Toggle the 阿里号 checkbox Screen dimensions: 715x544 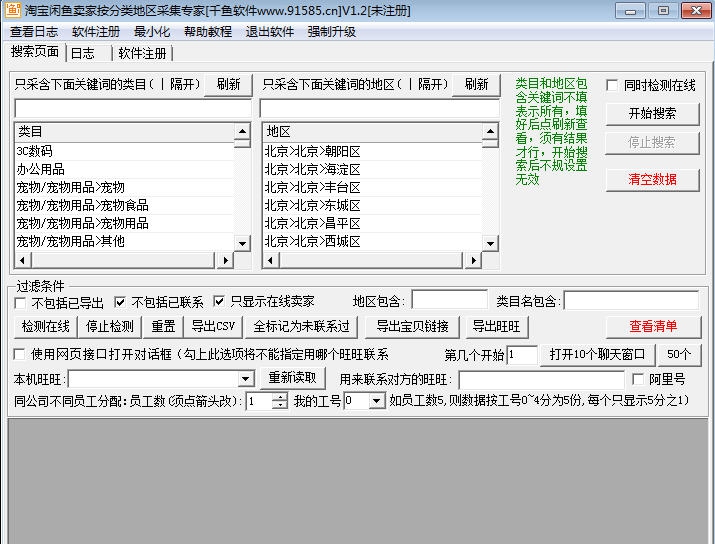[x=638, y=379]
